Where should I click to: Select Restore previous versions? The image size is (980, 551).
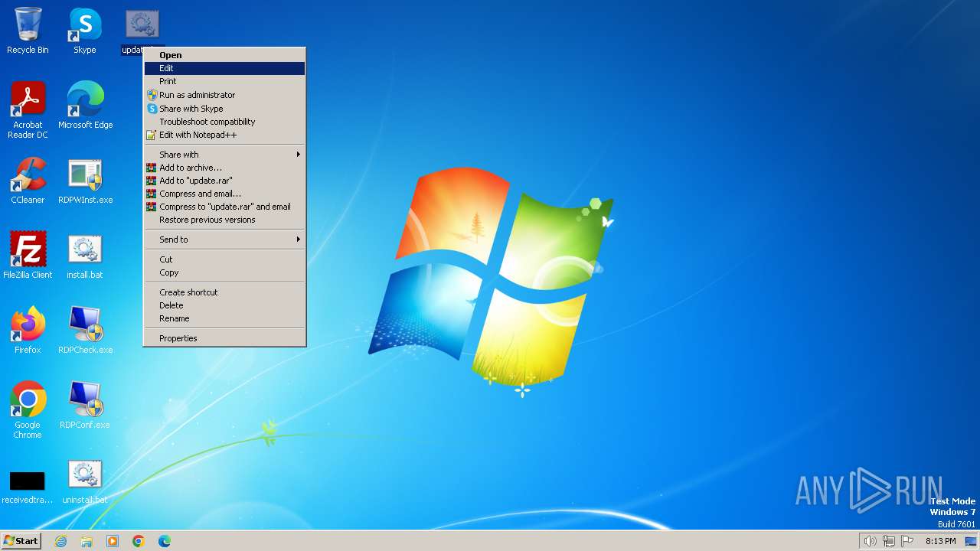point(224,220)
